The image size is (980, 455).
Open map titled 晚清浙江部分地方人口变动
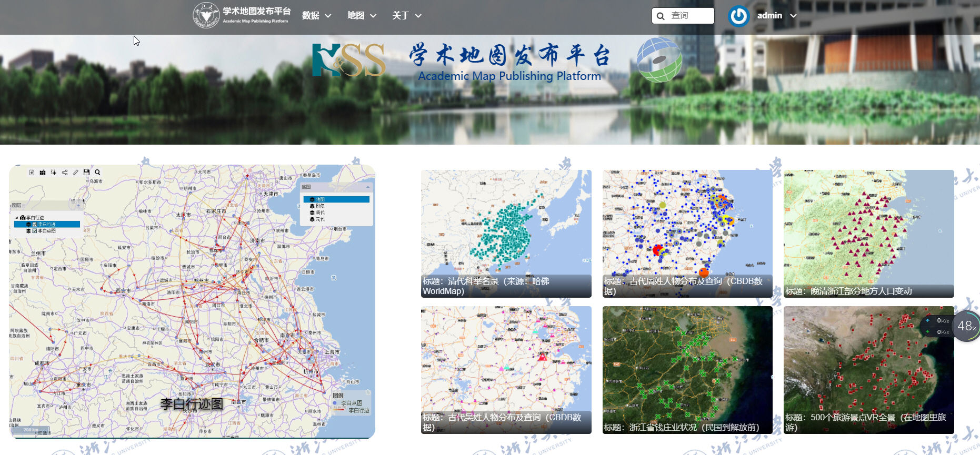869,234
